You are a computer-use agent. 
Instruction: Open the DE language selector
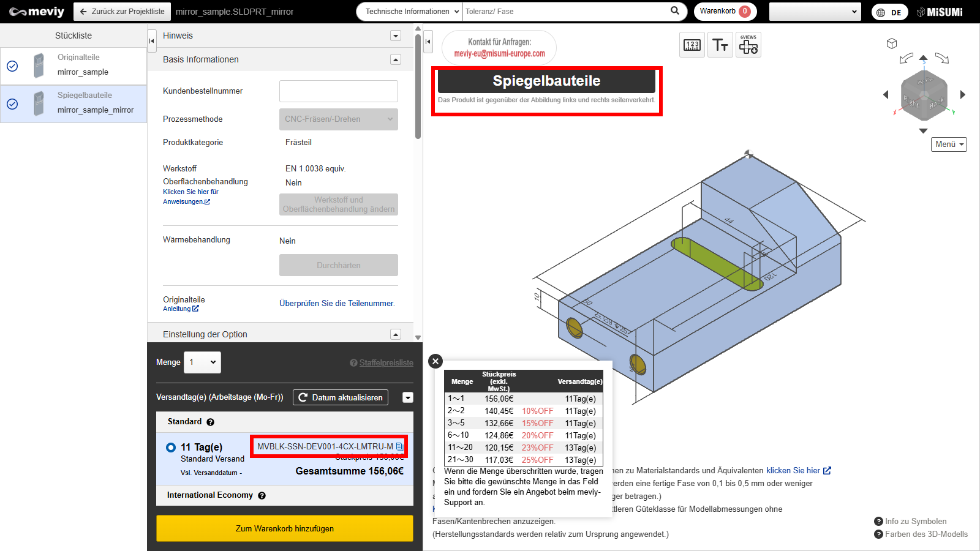(x=889, y=12)
